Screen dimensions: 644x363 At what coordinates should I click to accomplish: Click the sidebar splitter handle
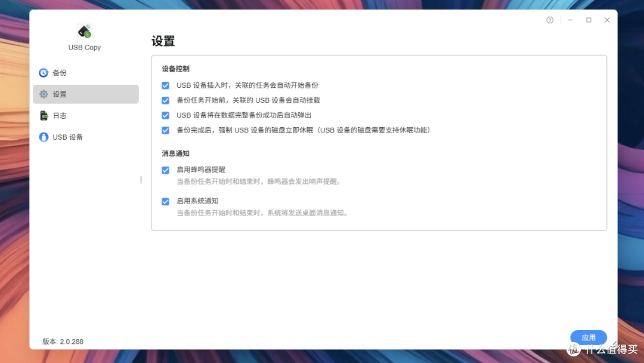[x=141, y=180]
